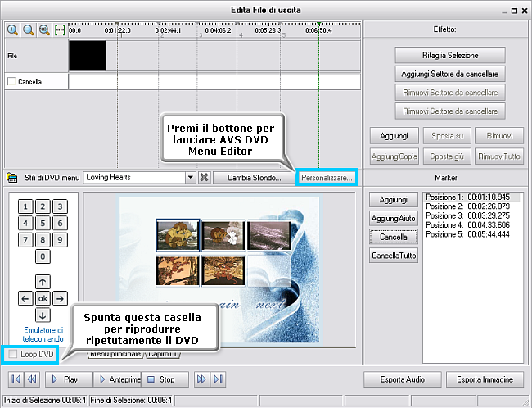Jump to end with the last playback button
The height and width of the screenshot is (408, 532).
click(218, 379)
